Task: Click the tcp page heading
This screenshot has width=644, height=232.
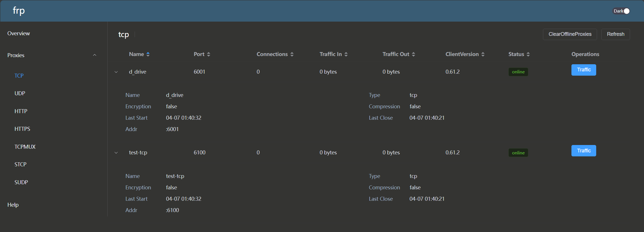Action: (x=124, y=34)
